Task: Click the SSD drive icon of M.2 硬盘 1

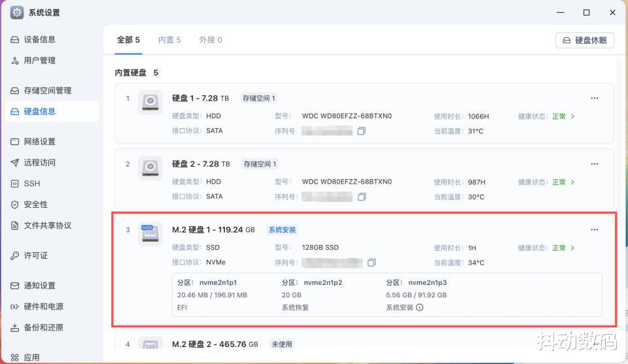Action: pos(150,234)
